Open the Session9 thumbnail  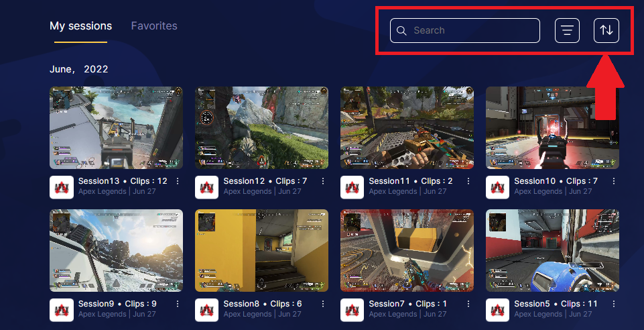tap(116, 251)
